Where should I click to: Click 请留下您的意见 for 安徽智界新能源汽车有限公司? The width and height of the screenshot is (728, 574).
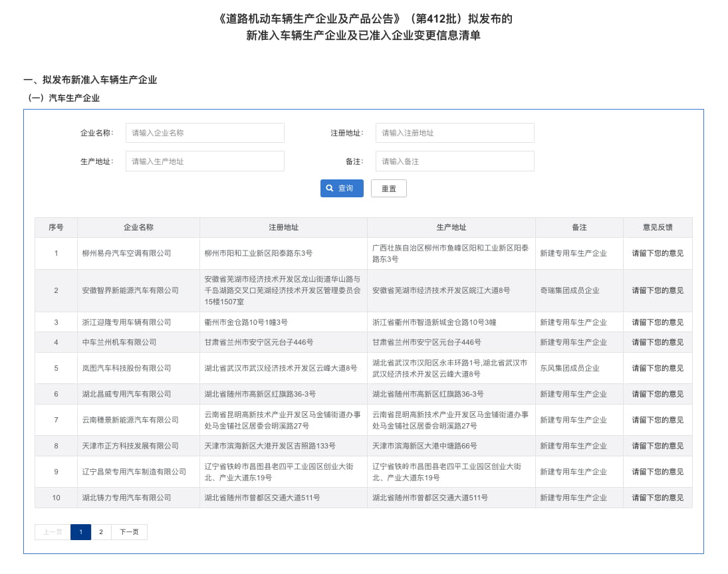click(x=658, y=290)
